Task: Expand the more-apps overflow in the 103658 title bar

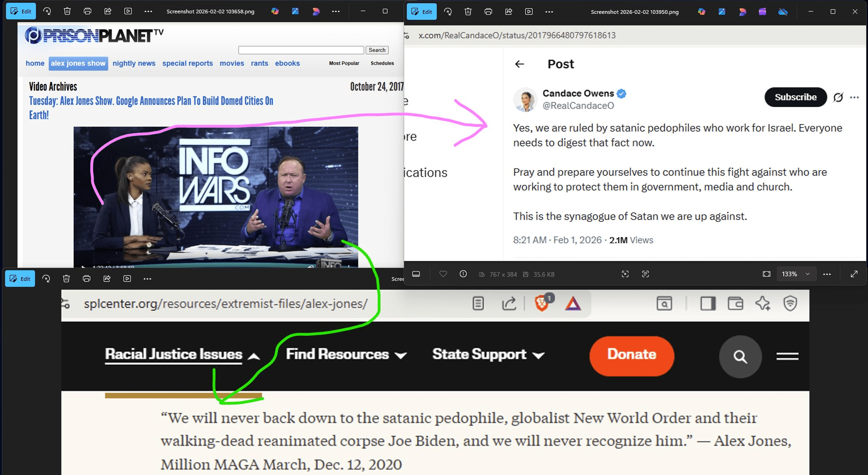Action: pyautogui.click(x=336, y=11)
